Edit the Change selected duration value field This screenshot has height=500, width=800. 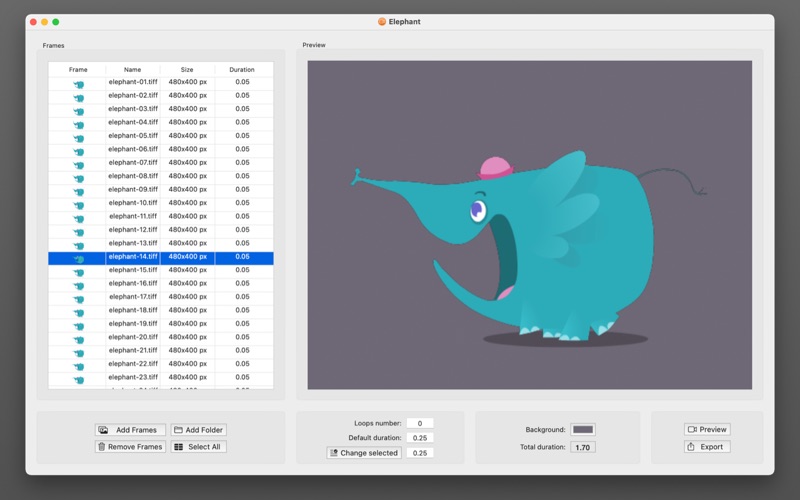(x=420, y=453)
